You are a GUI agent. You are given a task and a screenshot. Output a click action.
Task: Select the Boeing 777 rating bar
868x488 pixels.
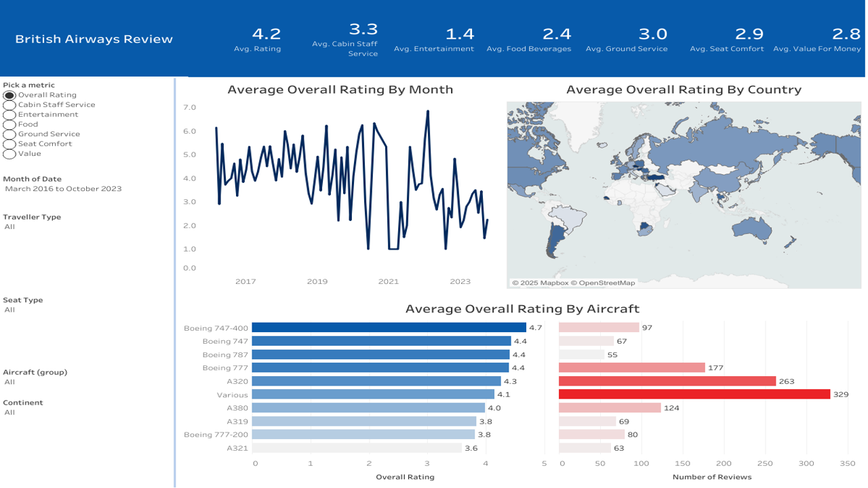click(x=380, y=367)
